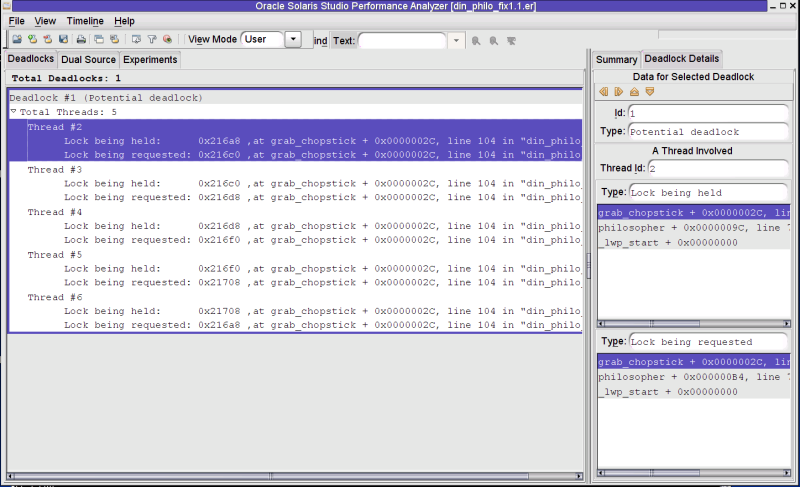The width and height of the screenshot is (800, 487).
Task: Open the Timeline menu
Action: tap(85, 21)
